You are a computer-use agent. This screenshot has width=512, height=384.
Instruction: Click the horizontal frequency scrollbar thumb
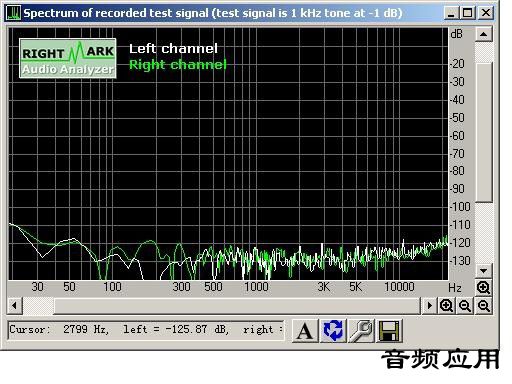[237, 305]
